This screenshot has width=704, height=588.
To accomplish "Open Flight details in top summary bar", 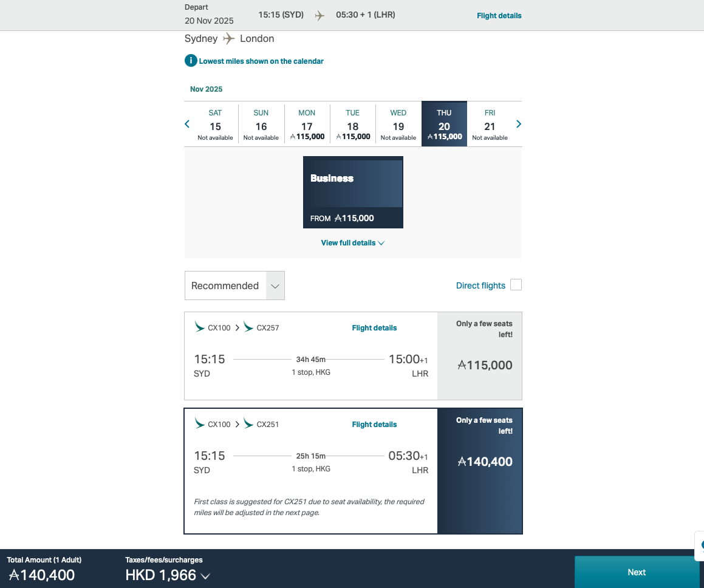I will [x=499, y=16].
